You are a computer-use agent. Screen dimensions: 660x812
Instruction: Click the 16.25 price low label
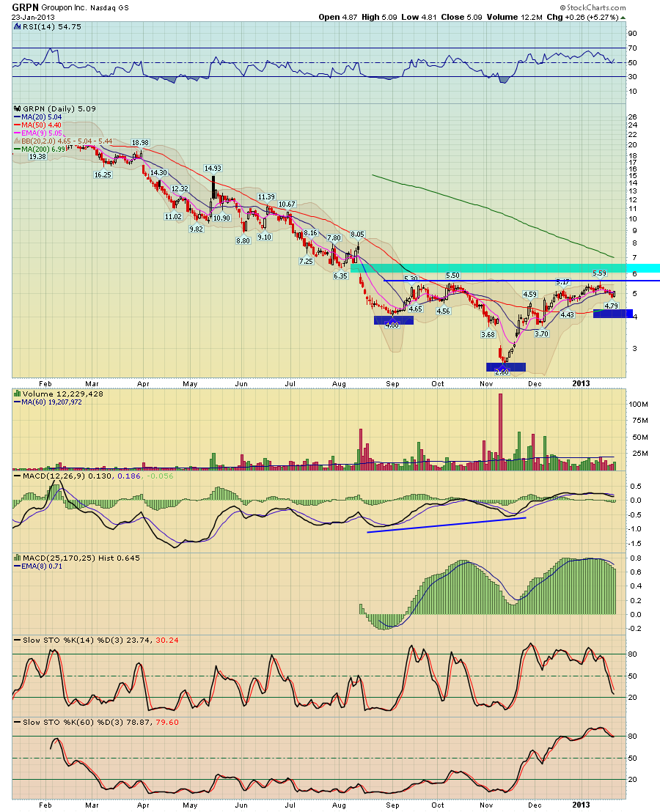(103, 175)
